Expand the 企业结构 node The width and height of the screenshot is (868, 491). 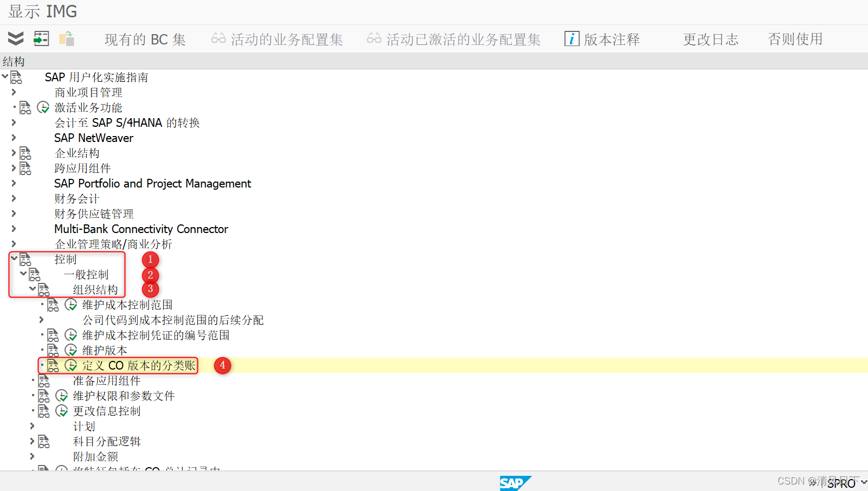[x=14, y=153]
